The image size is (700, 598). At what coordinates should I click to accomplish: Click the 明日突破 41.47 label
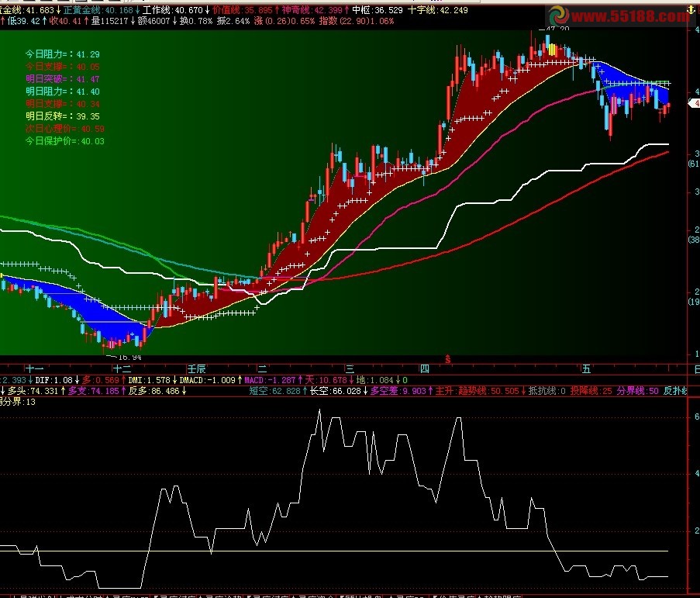pyautogui.click(x=63, y=79)
